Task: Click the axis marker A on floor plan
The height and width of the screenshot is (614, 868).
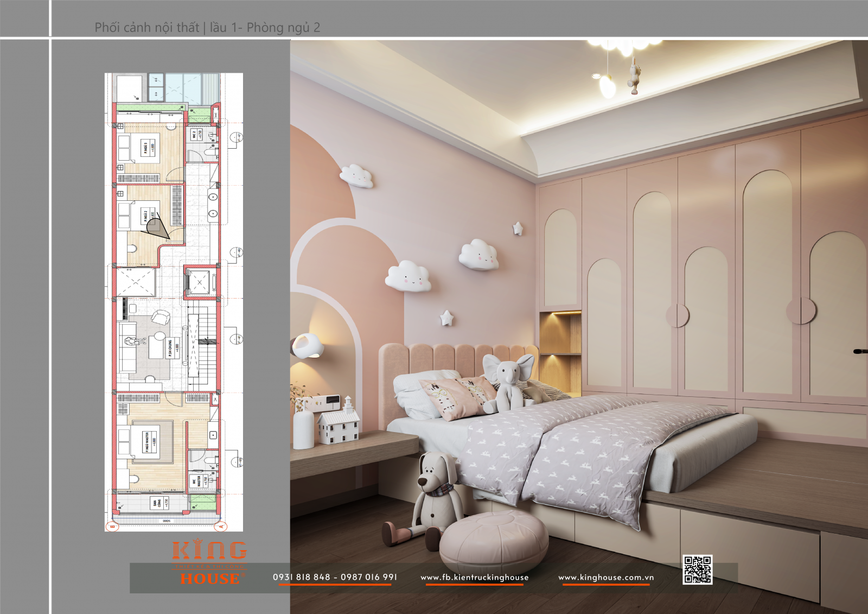Action: (x=220, y=526)
